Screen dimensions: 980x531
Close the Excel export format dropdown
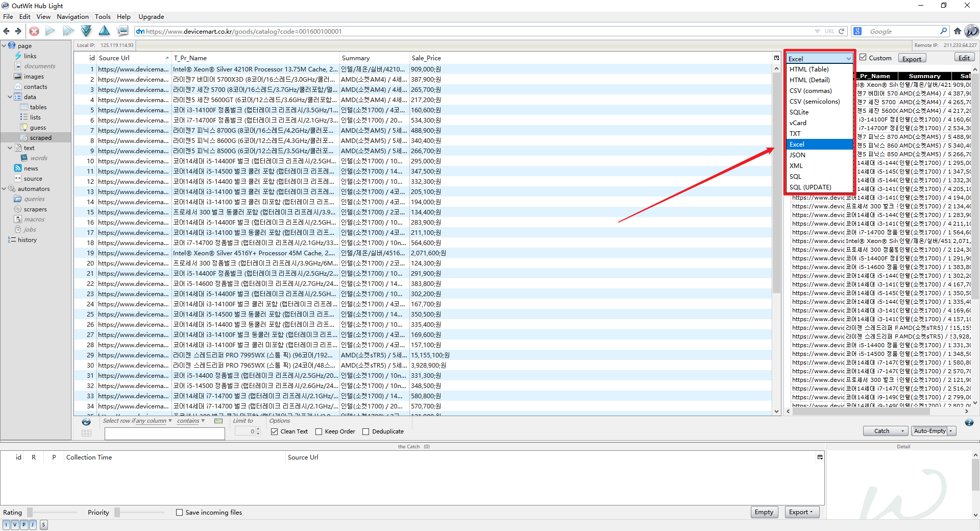(x=849, y=59)
